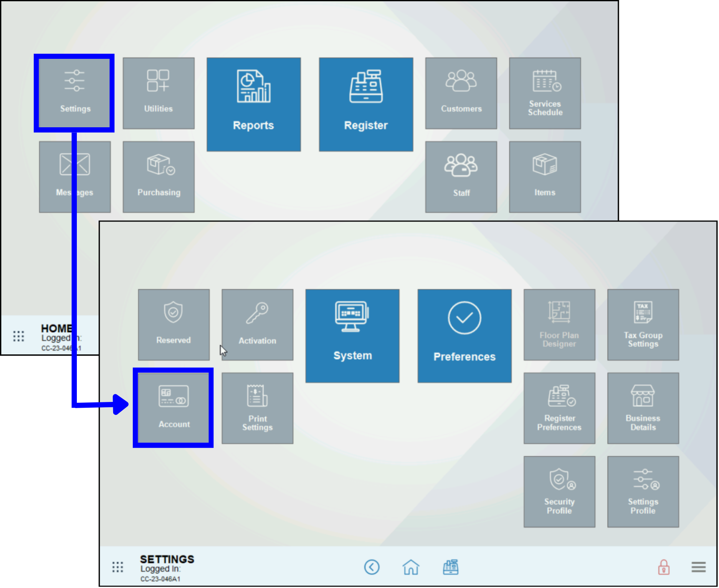Viewport: 719px width, 588px height.
Task: Open the Account settings tile
Action: click(x=174, y=408)
